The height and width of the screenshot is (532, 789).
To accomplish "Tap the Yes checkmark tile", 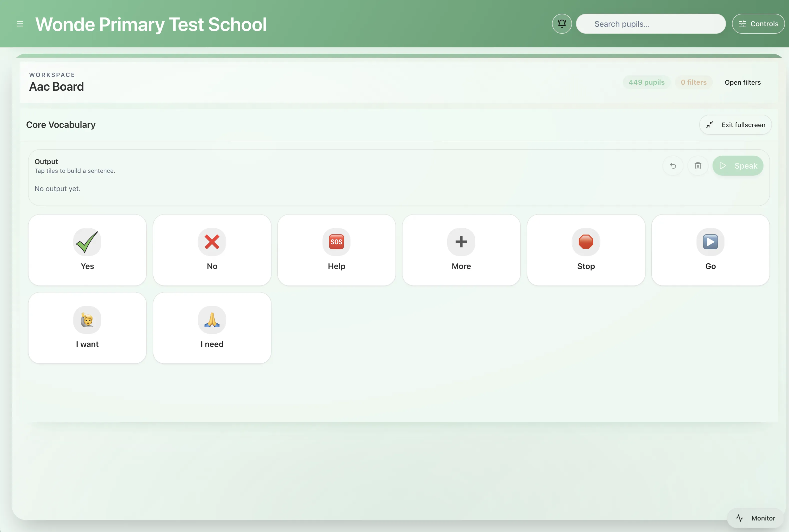I will coord(87,250).
